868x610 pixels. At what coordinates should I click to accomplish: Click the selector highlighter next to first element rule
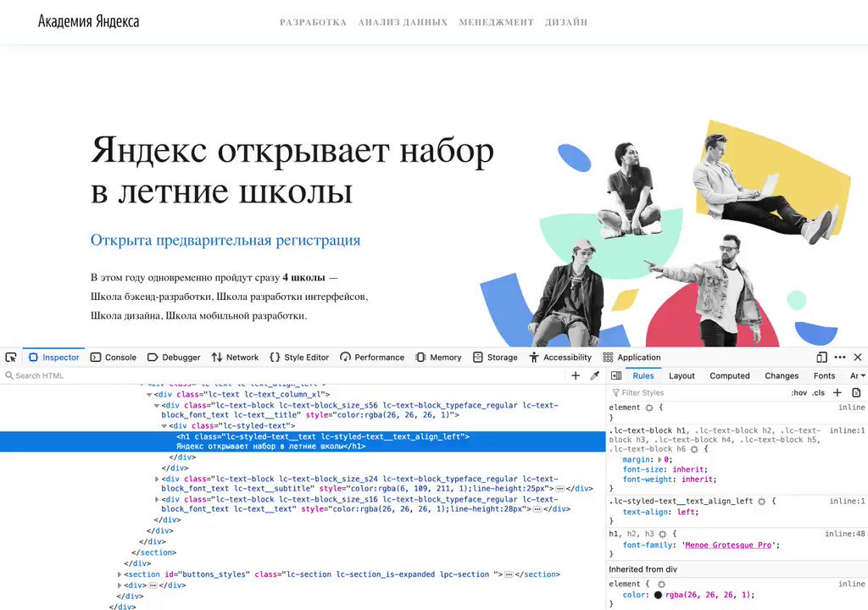[649, 408]
